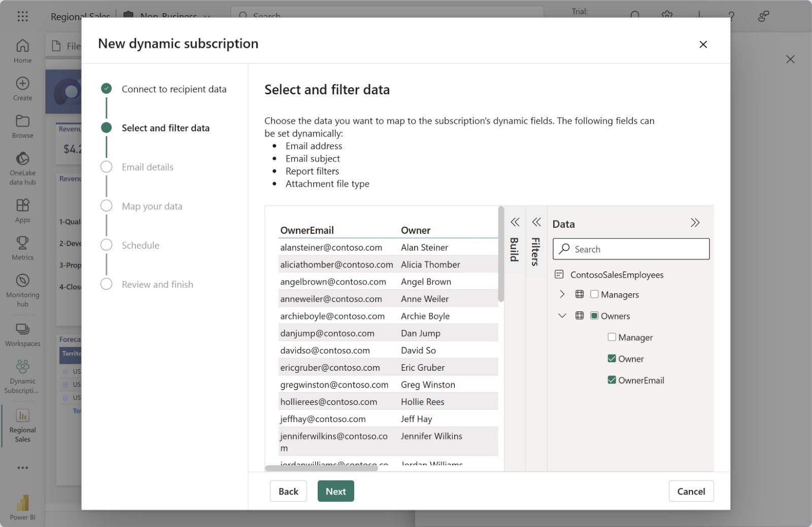Click the Next button
Image resolution: width=812 pixels, height=527 pixels.
[x=335, y=490]
